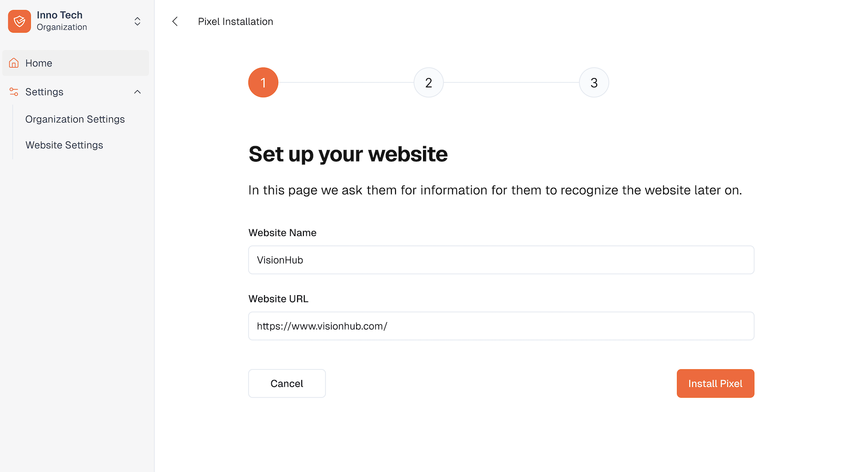Image resolution: width=868 pixels, height=472 pixels.
Task: Focus the Website URL field
Action: 501,326
